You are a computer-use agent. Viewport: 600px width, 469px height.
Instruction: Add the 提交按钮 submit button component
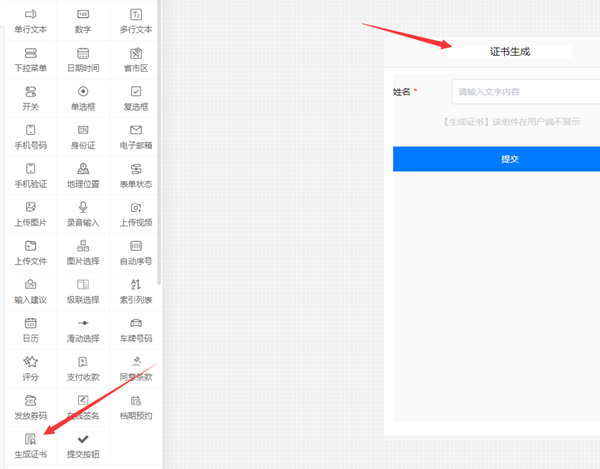click(83, 446)
